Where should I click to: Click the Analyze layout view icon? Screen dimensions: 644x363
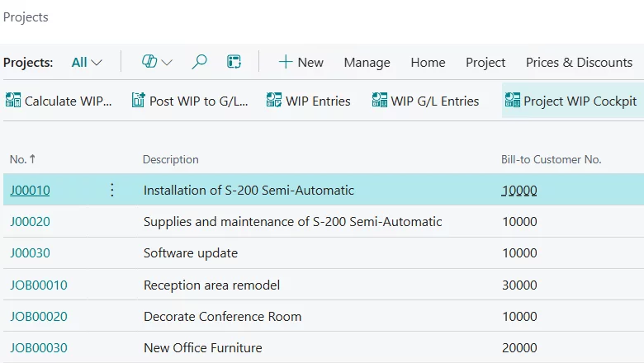(234, 62)
